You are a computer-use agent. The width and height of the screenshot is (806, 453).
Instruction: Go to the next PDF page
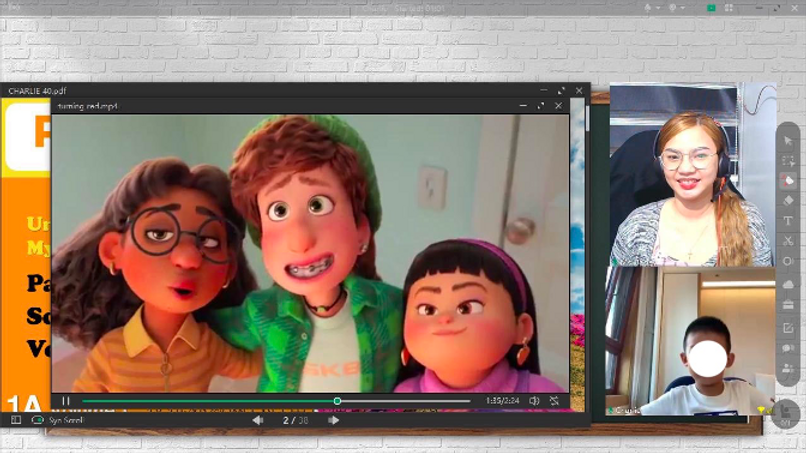click(x=334, y=421)
